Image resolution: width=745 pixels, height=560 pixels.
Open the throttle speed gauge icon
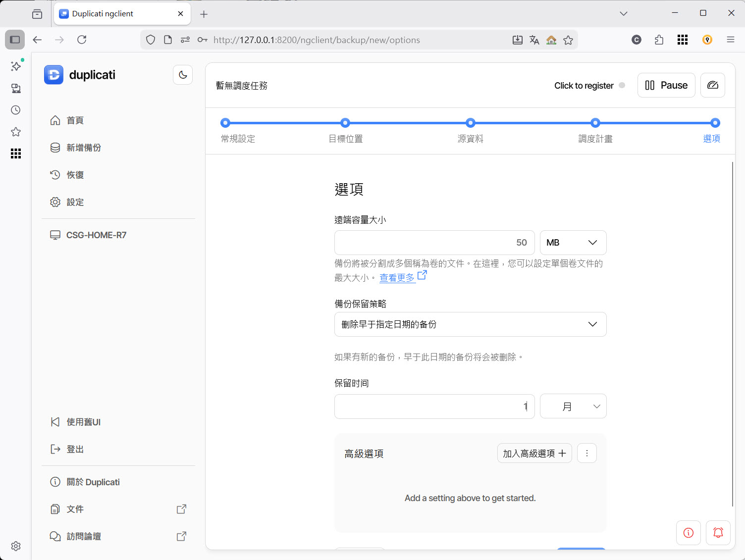[x=712, y=85]
